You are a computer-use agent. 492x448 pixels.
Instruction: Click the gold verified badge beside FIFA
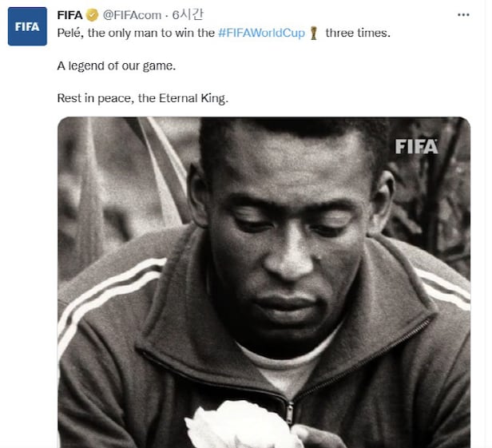click(93, 15)
